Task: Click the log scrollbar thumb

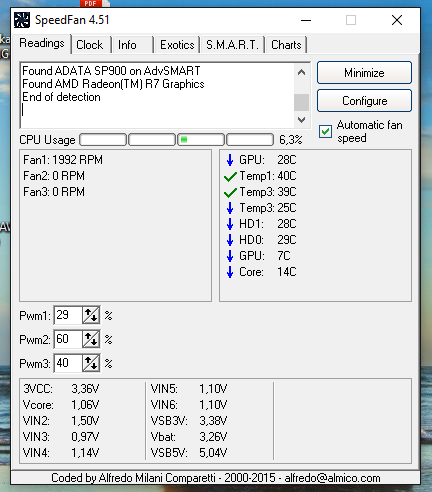Action: (301, 102)
